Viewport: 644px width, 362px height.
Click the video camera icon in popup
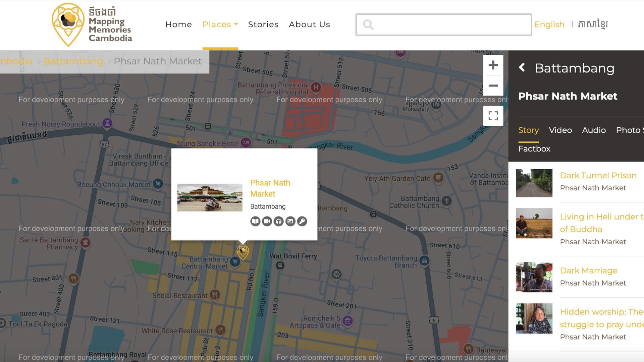(267, 221)
